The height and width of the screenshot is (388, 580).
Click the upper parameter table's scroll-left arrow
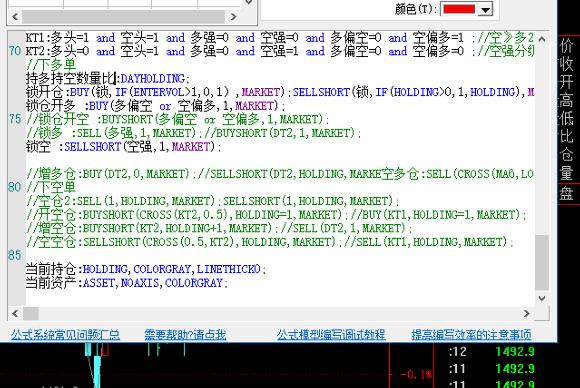pos(15,17)
